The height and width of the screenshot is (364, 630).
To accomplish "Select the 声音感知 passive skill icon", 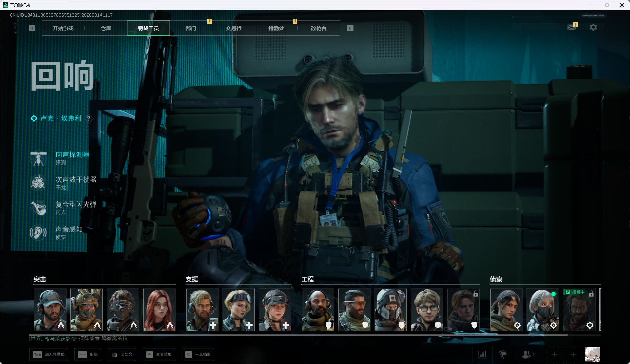I will [38, 232].
